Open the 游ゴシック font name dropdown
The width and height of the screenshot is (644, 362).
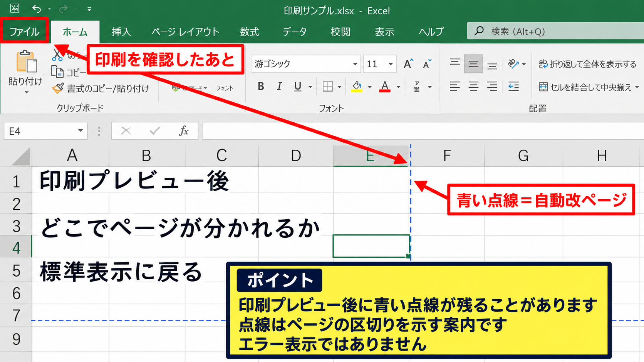pos(355,64)
